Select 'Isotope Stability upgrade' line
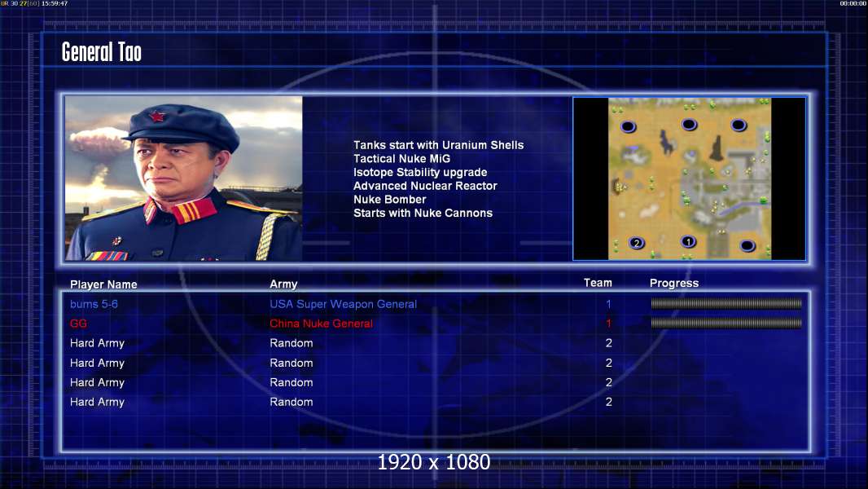 tap(420, 172)
